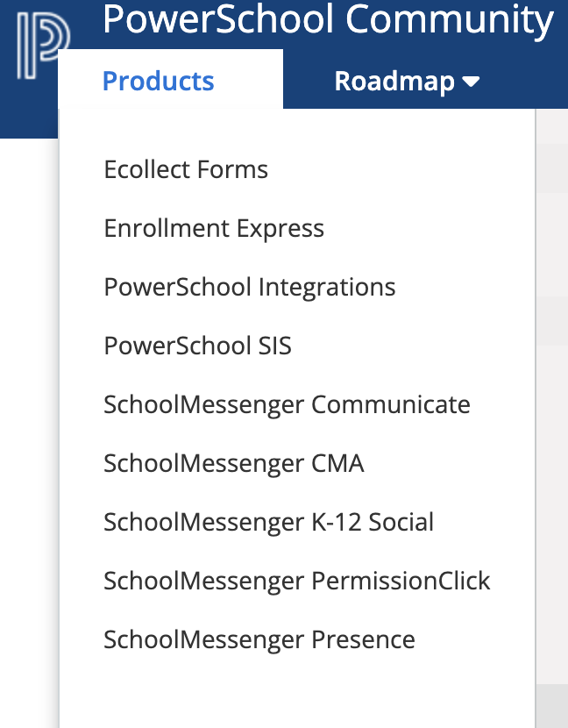
Task: Select Enrollment Express from the list
Action: click(214, 228)
